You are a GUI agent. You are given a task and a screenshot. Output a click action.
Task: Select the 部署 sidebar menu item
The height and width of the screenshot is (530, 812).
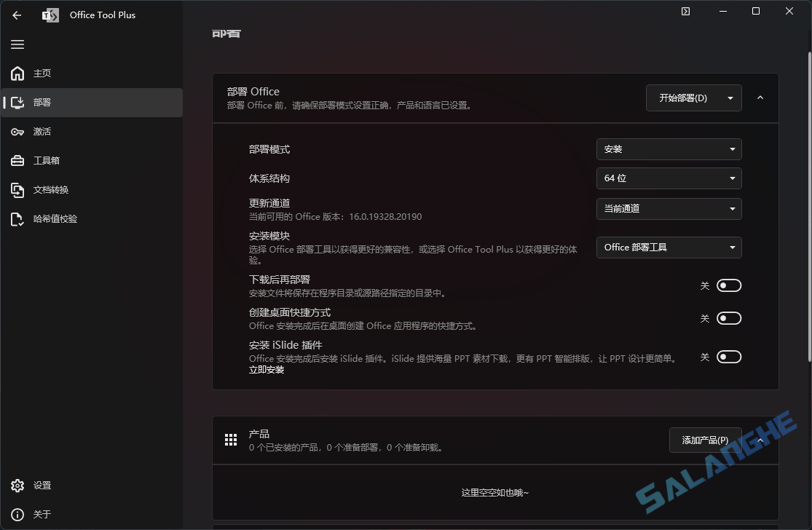[x=42, y=102]
